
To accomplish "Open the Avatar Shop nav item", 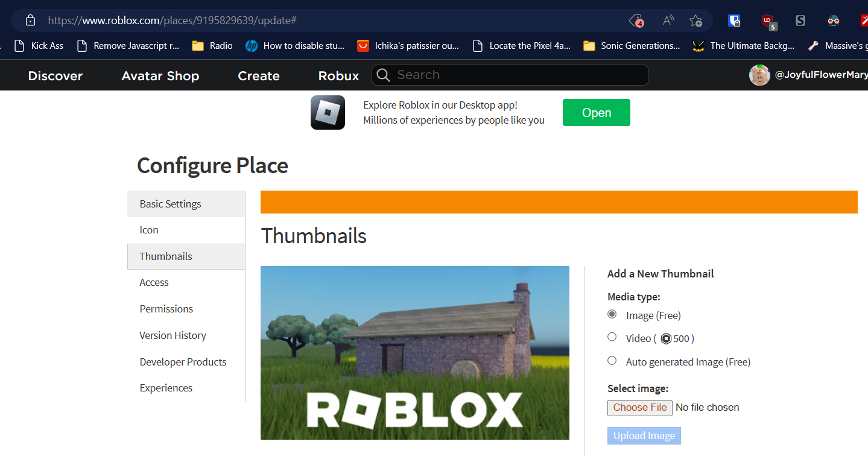I will (160, 76).
